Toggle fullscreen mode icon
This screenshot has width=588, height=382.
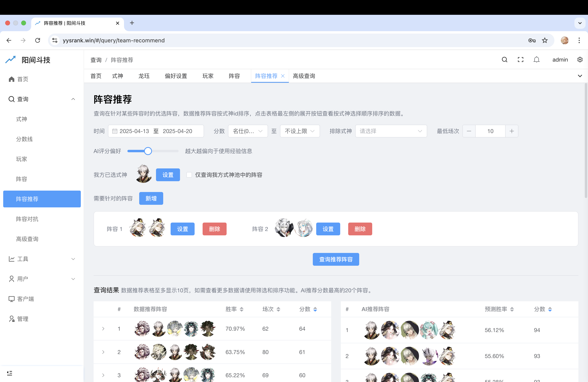(520, 60)
